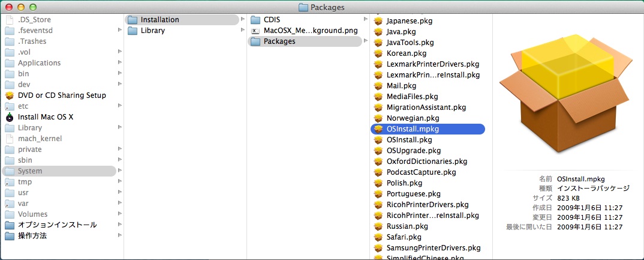Click the 操作方法 folder icon
The height and width of the screenshot is (260, 644).
(x=10, y=236)
